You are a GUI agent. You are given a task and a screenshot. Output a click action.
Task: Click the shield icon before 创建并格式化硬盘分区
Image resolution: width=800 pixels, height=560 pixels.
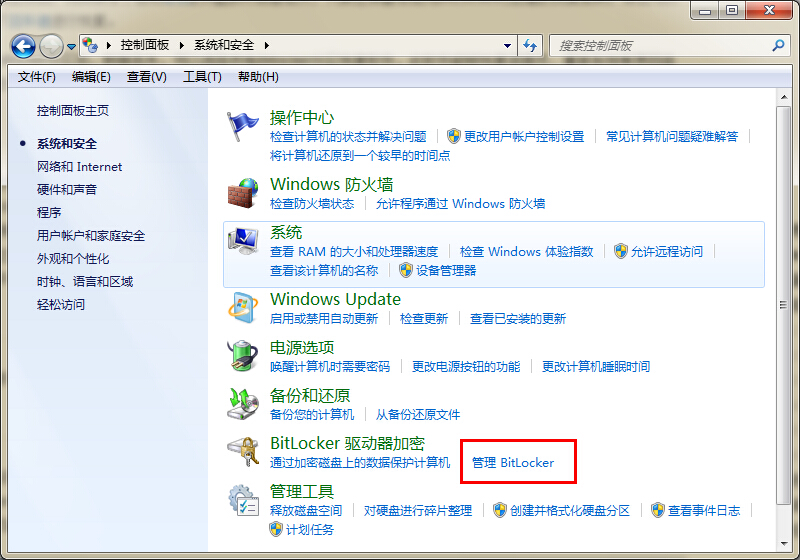pyautogui.click(x=499, y=510)
